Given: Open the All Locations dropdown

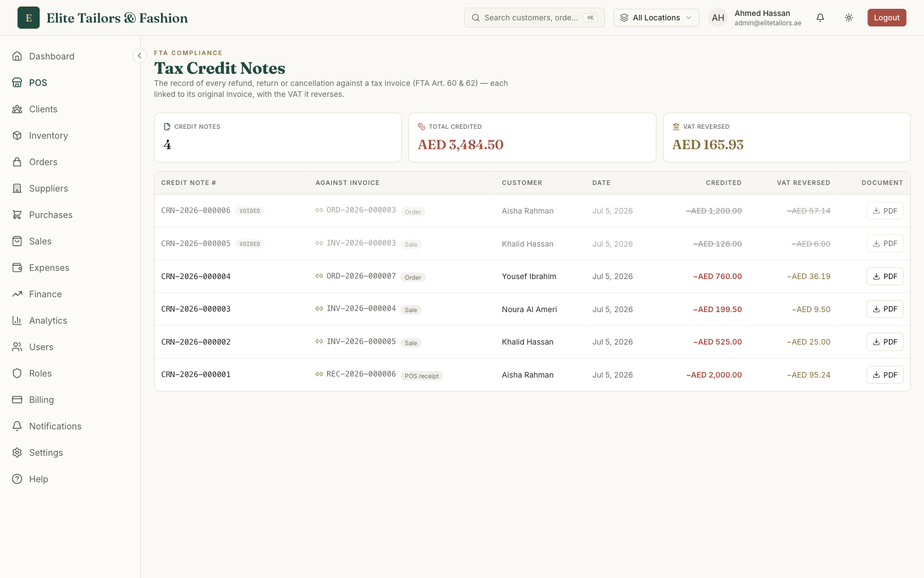Looking at the screenshot, I should click(656, 18).
